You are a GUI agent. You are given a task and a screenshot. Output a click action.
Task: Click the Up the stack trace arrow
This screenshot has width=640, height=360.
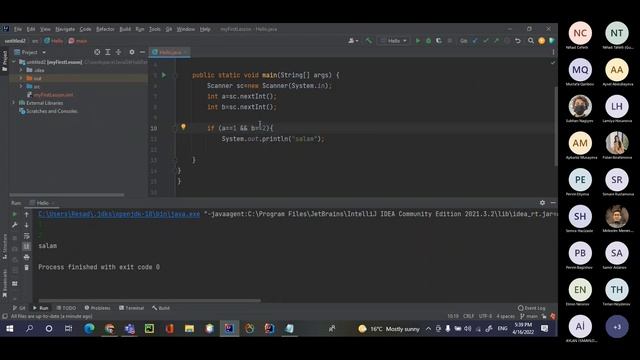[27, 214]
